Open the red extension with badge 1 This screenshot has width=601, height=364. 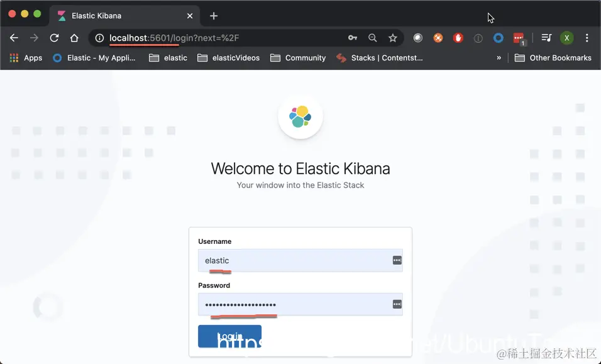click(519, 38)
